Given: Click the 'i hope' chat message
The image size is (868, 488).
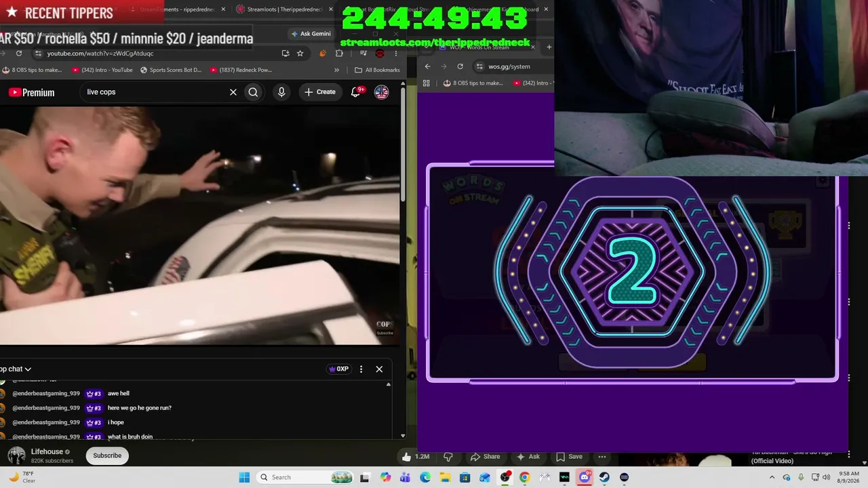Looking at the screenshot, I should pyautogui.click(x=115, y=422).
